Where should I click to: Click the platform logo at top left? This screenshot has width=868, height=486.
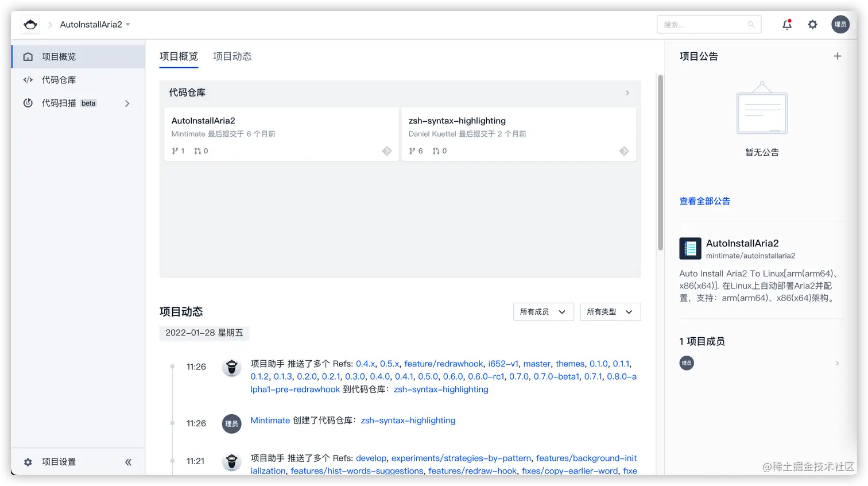30,24
